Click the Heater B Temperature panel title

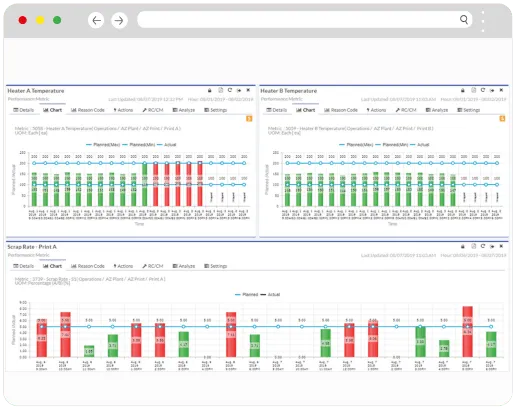(x=289, y=91)
